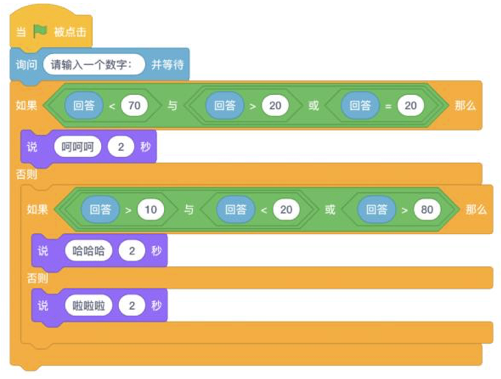Click the seconds value of the 呵呵呵 say block
Viewport: 501px width, 379px height.
[121, 147]
